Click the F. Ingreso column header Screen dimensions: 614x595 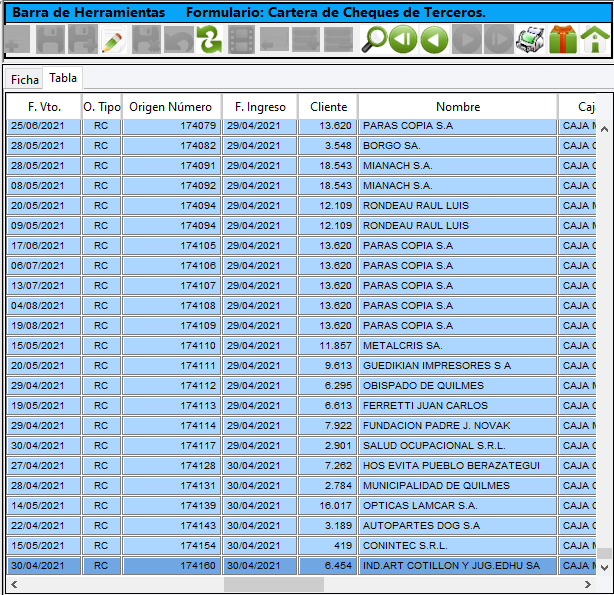(260, 107)
